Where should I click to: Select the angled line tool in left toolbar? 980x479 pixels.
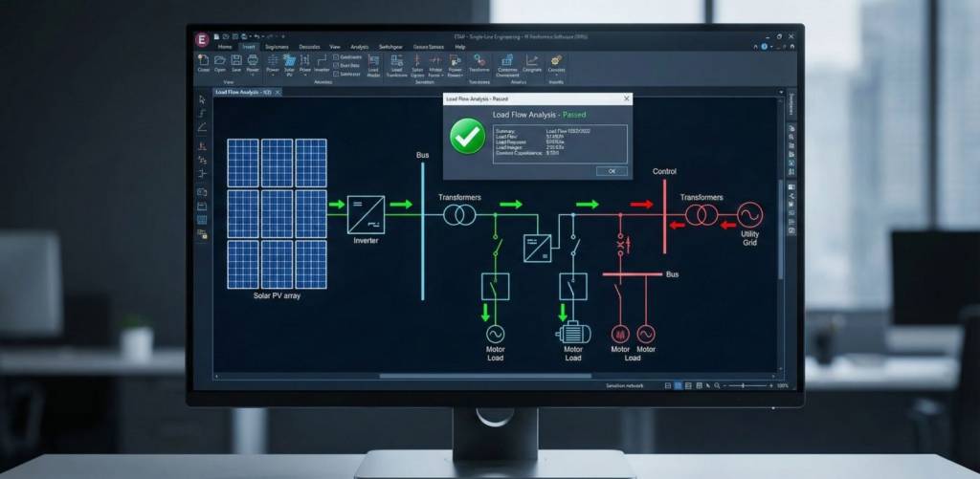click(x=202, y=127)
